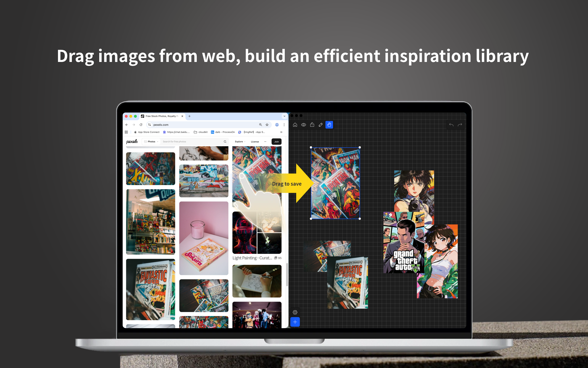Select the anime girl with camera image
This screenshot has height=368, width=588.
(414, 191)
